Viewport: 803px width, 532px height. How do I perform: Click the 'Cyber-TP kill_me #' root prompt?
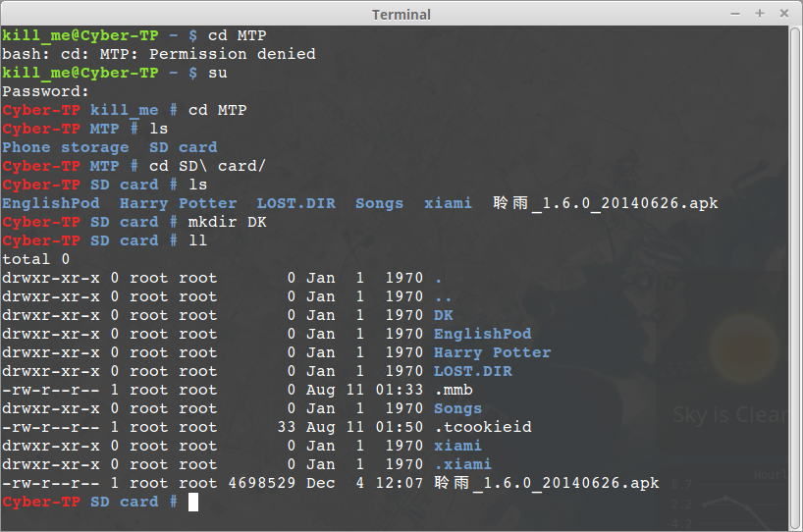click(90, 110)
